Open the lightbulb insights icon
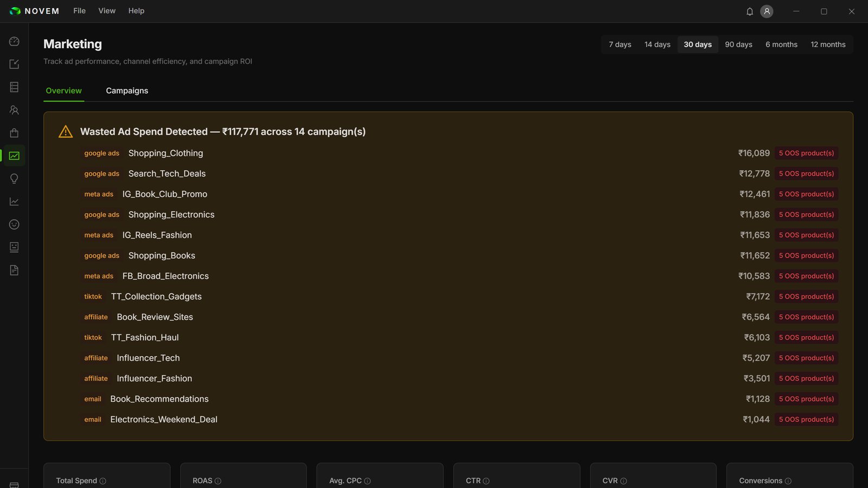Screen dimensions: 868x488 tap(14, 179)
